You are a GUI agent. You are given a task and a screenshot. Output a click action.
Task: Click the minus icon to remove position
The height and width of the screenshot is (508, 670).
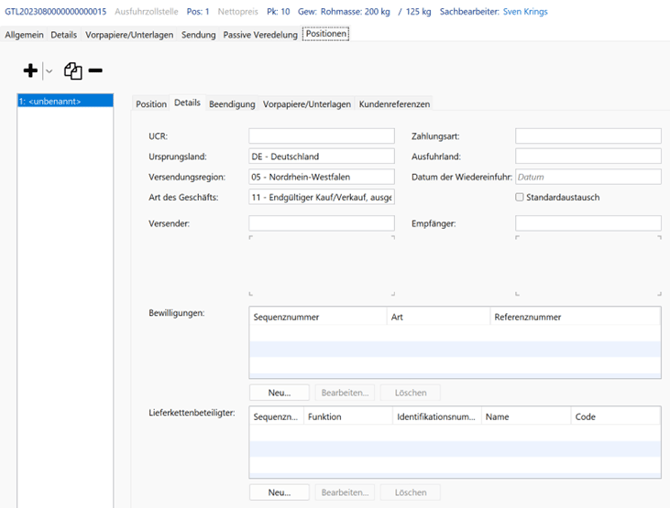click(95, 70)
